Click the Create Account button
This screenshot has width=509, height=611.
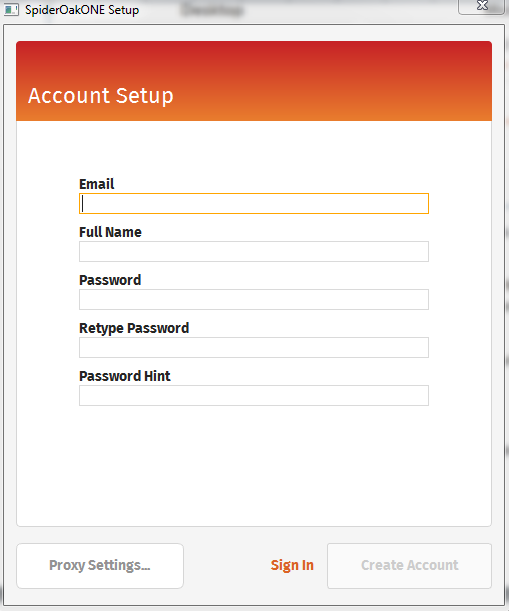[x=409, y=565]
